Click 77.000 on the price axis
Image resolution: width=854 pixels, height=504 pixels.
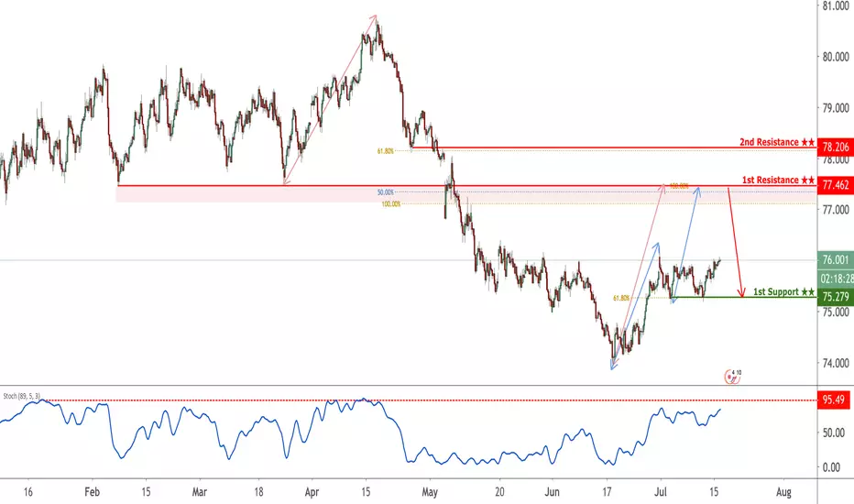(x=836, y=210)
